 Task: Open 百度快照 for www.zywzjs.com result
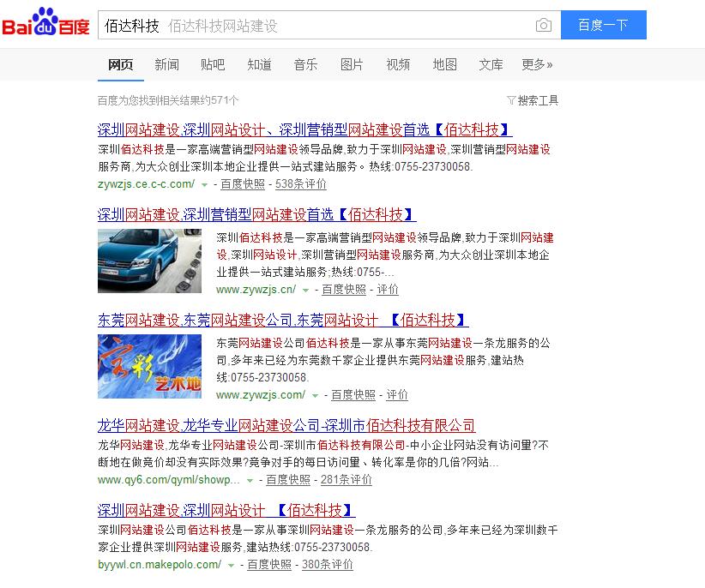[x=353, y=395]
